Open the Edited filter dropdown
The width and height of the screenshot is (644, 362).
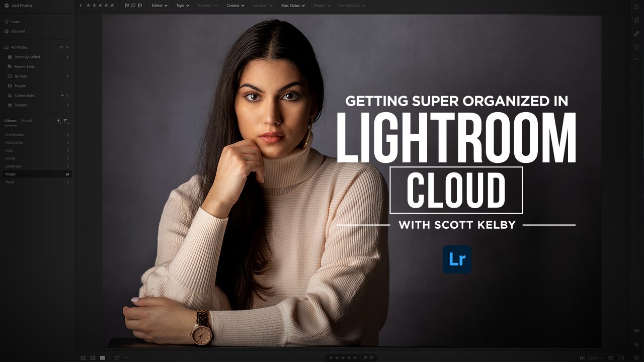159,6
